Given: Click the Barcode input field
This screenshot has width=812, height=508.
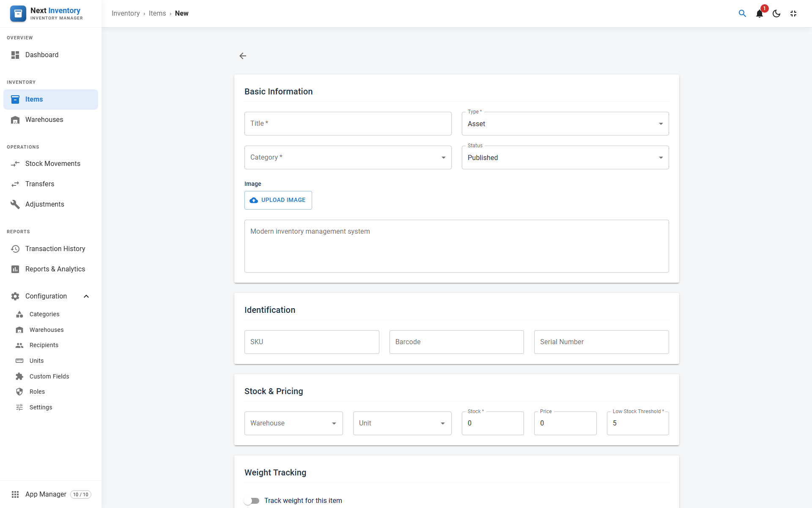Looking at the screenshot, I should 456,342.
